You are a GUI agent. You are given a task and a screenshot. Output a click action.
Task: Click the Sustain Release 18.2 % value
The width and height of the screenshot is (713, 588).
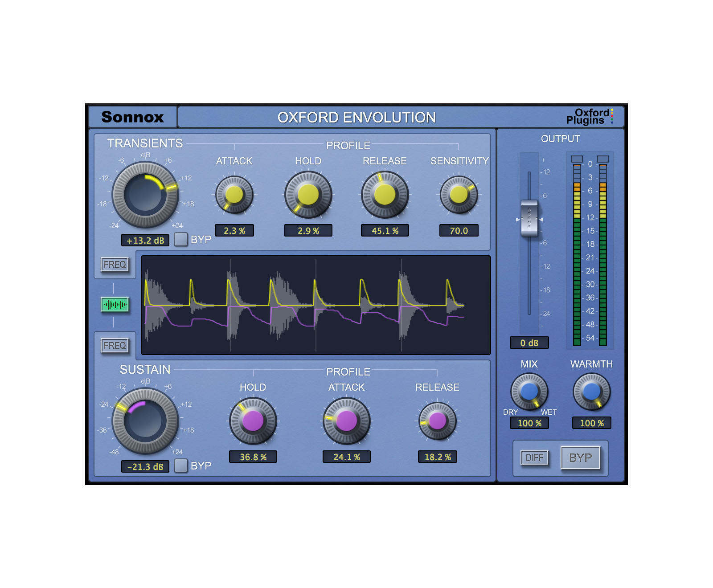(x=437, y=457)
